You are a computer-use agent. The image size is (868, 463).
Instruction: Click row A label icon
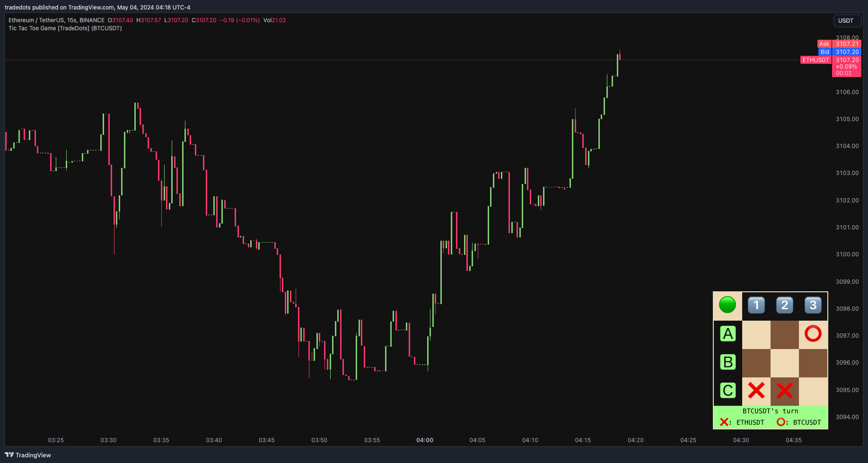click(x=728, y=334)
